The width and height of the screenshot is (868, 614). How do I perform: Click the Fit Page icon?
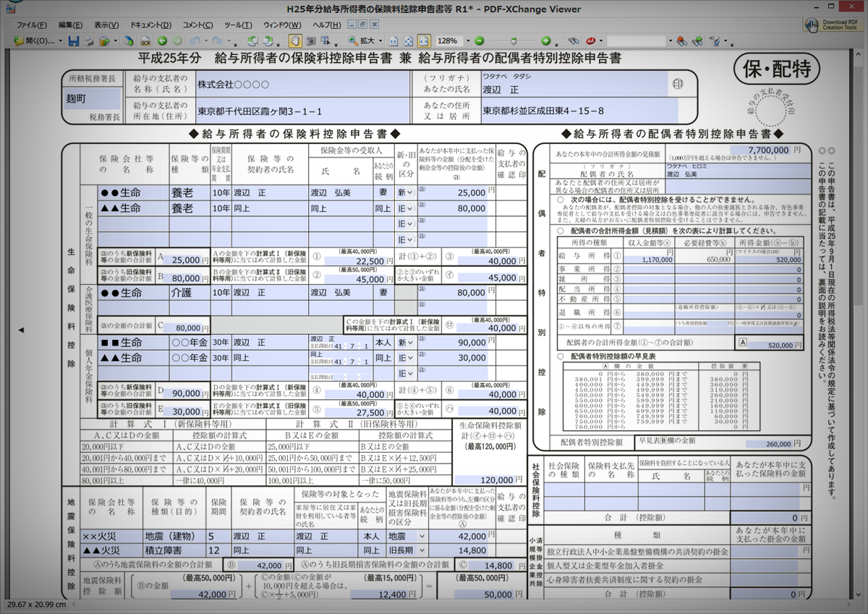coord(408,40)
